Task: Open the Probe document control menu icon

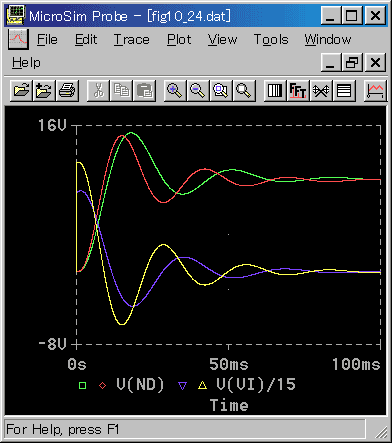Action: pyautogui.click(x=18, y=39)
